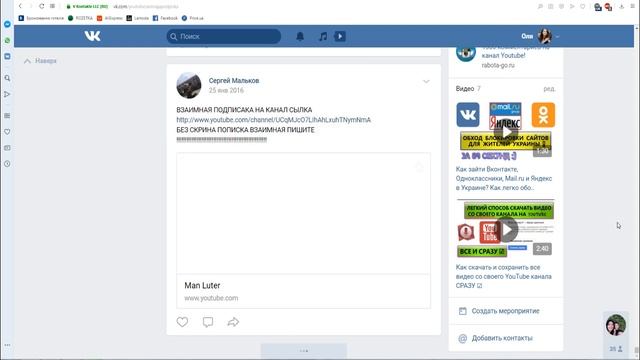The width and height of the screenshot is (640, 360).
Task: Open the downloads arrow icon in the browser
Action: (621, 7)
